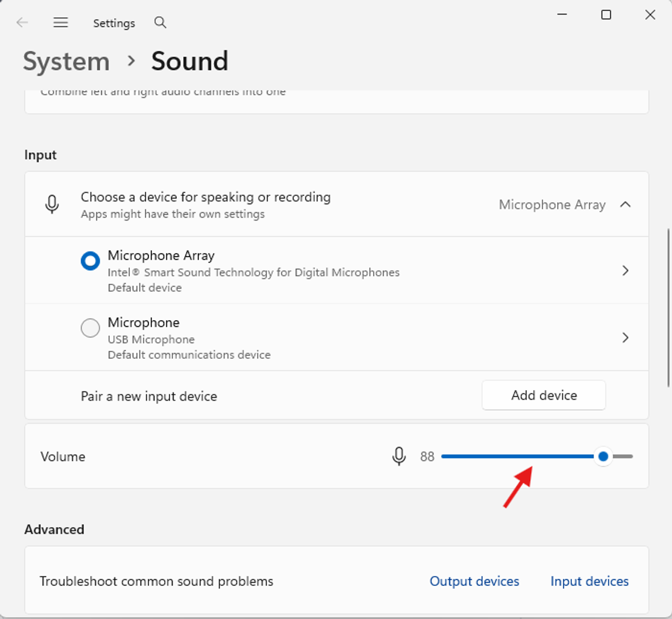The image size is (672, 619).
Task: Click the input volume slider handle
Action: click(603, 457)
